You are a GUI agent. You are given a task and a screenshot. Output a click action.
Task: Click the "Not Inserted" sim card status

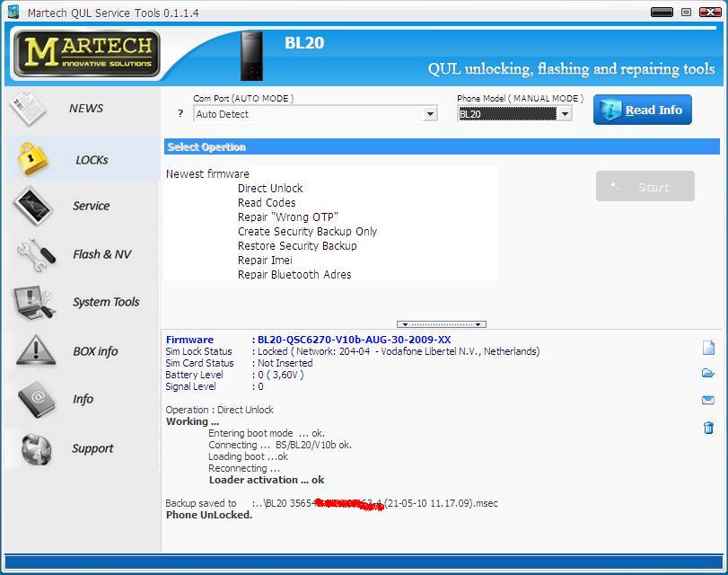click(285, 363)
